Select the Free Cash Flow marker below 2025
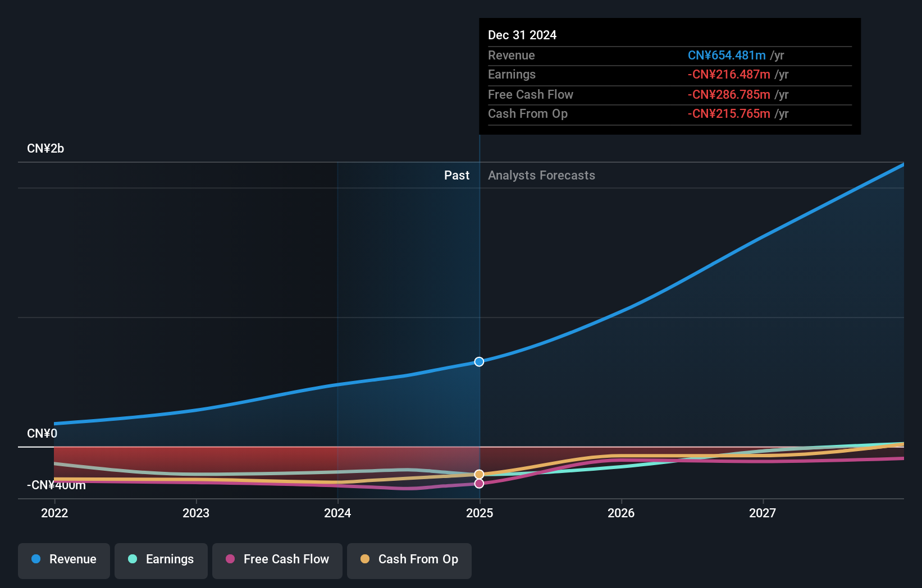The image size is (922, 588). pyautogui.click(x=479, y=484)
